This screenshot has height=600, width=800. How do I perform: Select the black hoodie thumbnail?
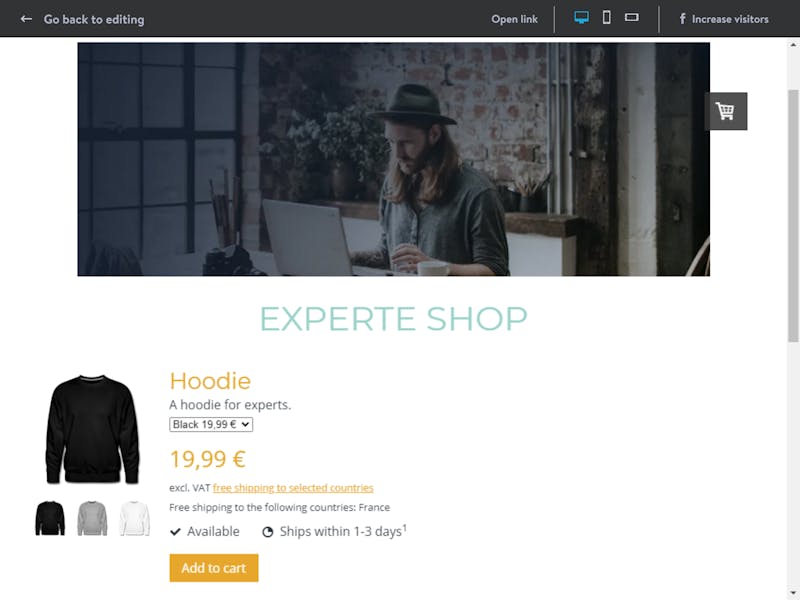[x=50, y=518]
